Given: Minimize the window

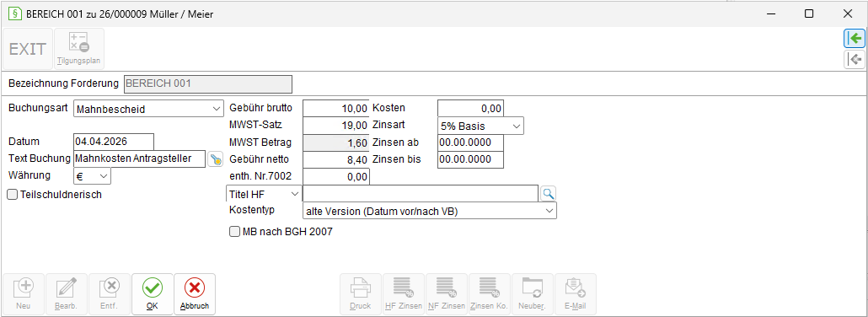Looking at the screenshot, I should [x=770, y=13].
